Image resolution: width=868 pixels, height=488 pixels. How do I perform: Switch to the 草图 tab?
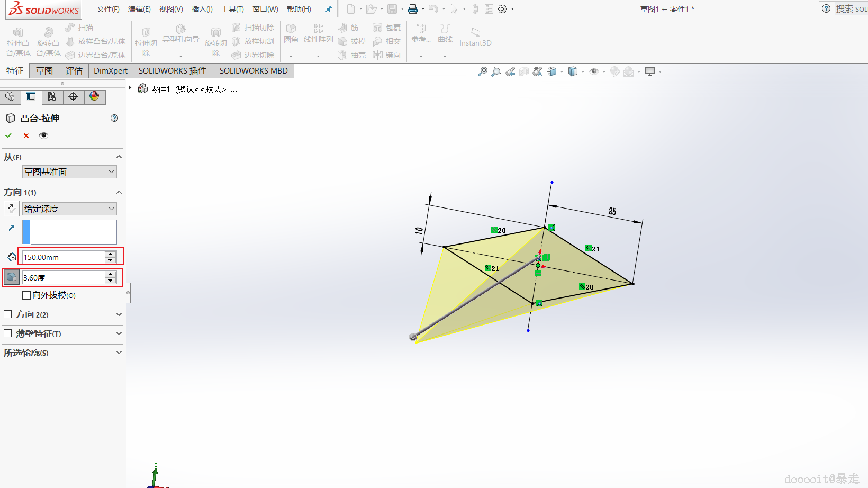(44, 70)
